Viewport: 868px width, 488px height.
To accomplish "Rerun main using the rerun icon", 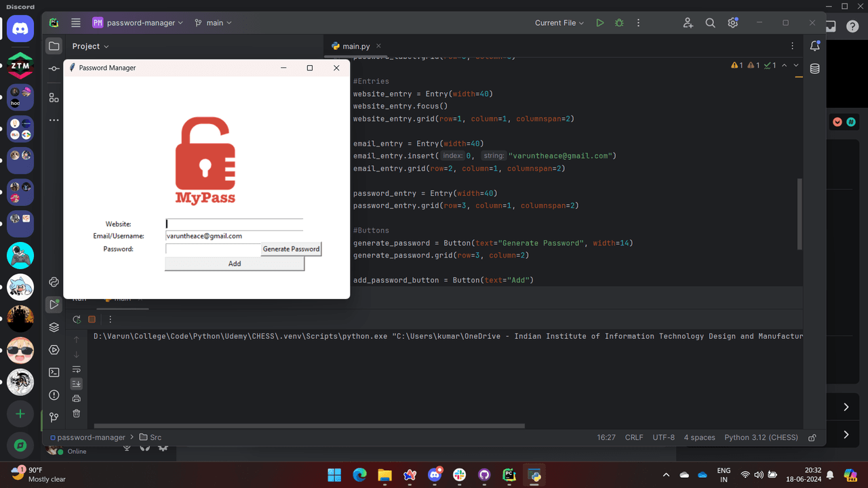I will click(x=77, y=319).
